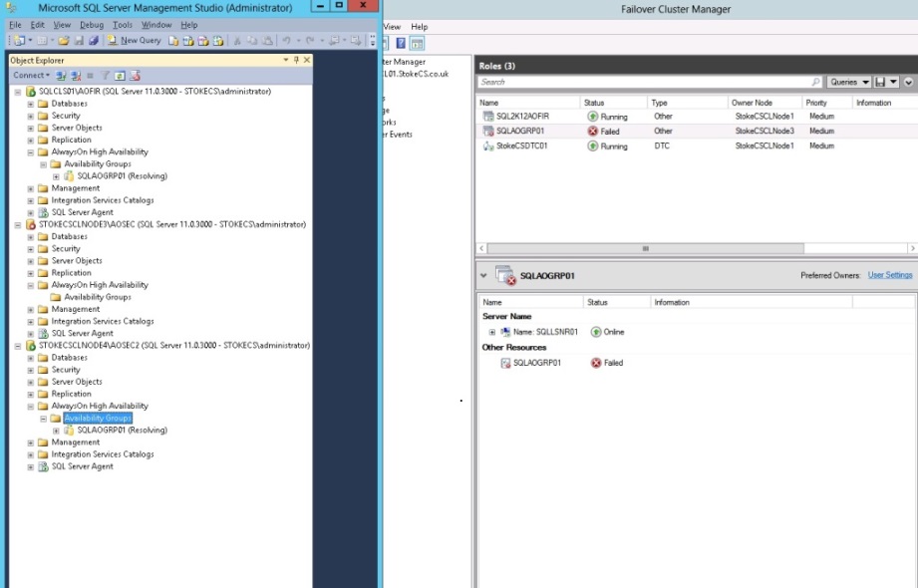Click the Disconnect icon in Object Explorer toolbar
Image resolution: width=918 pixels, height=588 pixels.
(x=76, y=76)
